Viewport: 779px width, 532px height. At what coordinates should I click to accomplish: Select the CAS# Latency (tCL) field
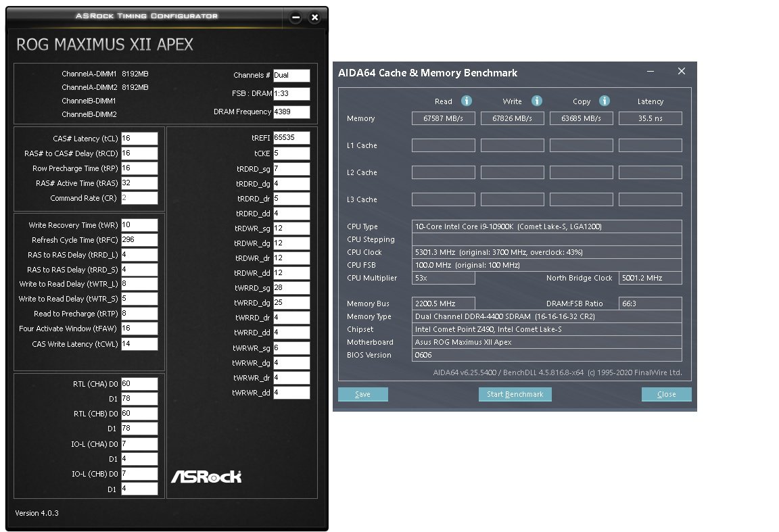[x=139, y=139]
